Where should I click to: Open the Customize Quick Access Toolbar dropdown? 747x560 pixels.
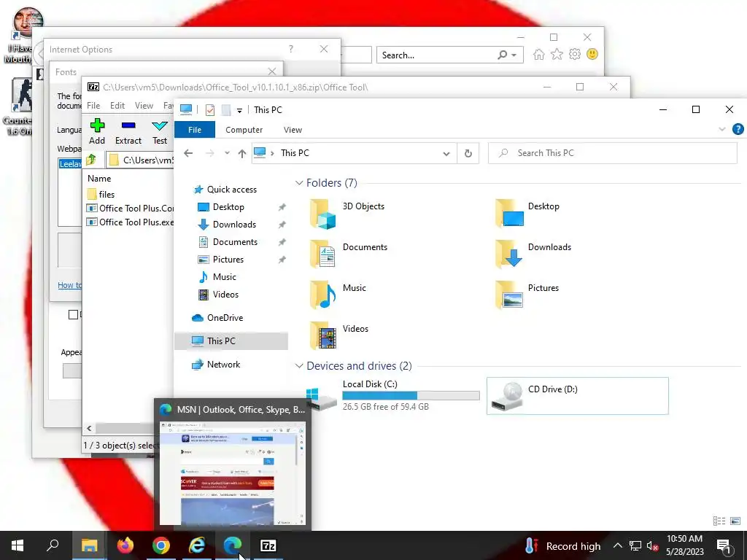tap(239, 111)
